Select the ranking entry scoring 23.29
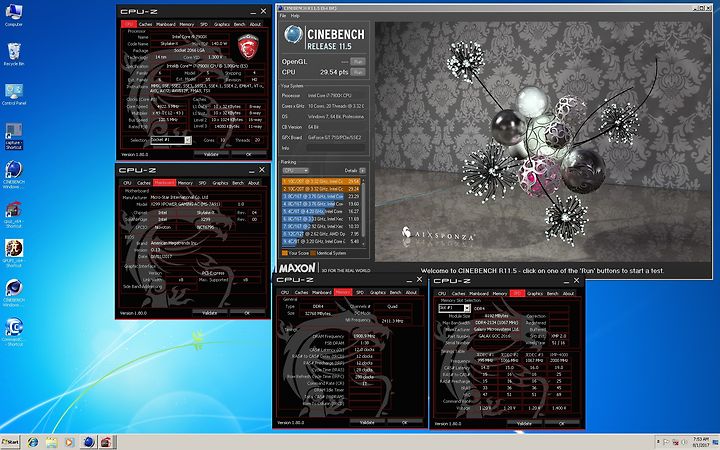 coord(321,196)
